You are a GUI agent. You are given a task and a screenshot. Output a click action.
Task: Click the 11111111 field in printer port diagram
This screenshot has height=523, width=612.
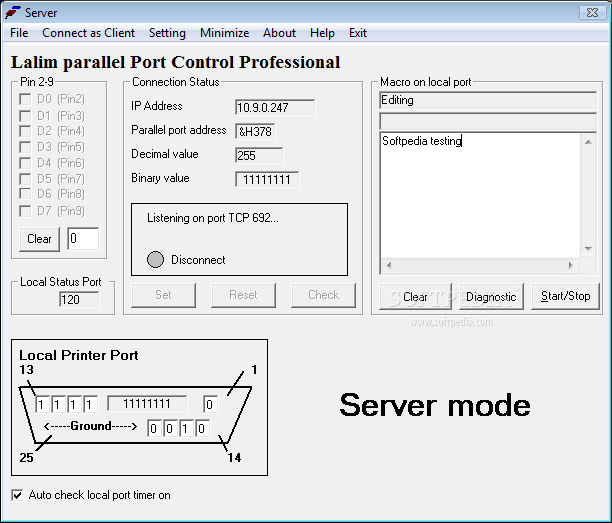[147, 404]
